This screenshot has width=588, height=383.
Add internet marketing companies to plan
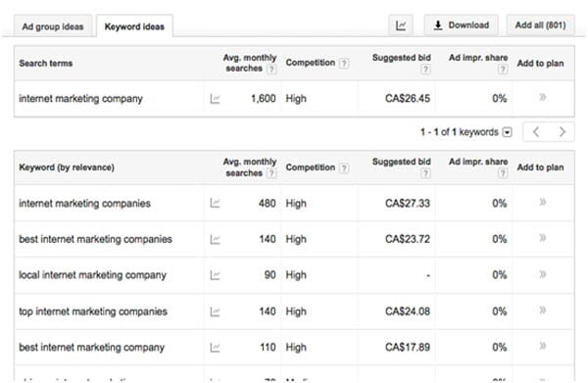542,203
